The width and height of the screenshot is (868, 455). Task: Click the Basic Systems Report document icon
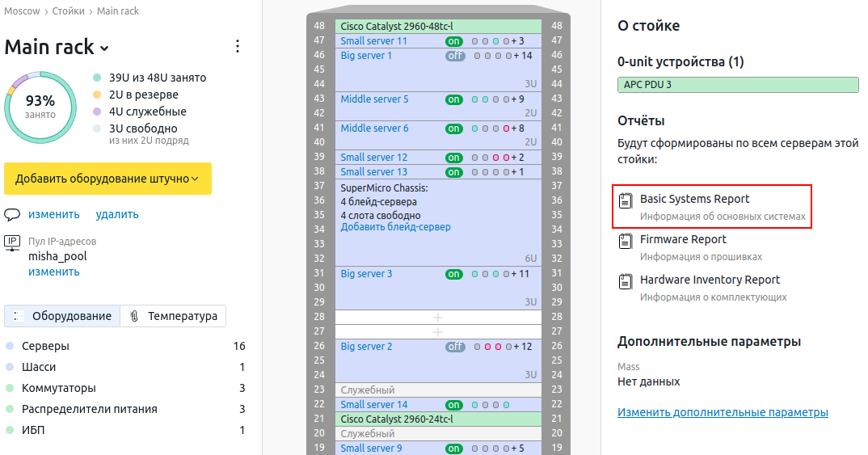coord(625,200)
